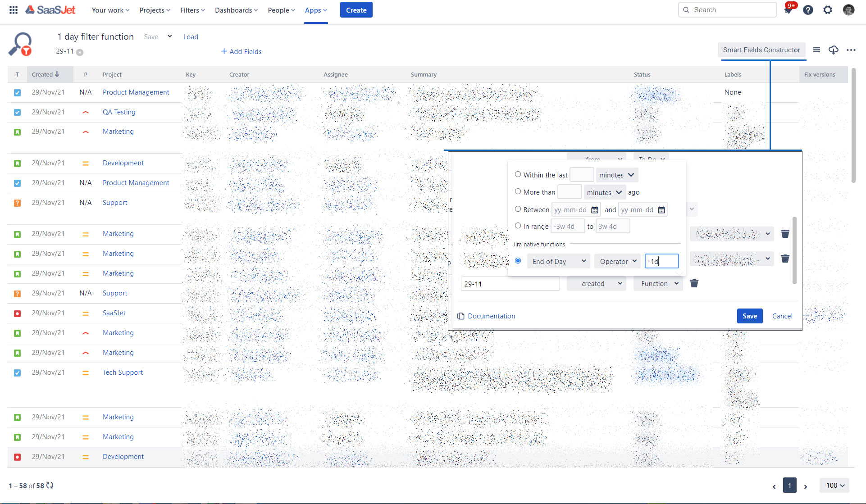Open the 100 per page dropdown
866x504 pixels.
pyautogui.click(x=834, y=485)
